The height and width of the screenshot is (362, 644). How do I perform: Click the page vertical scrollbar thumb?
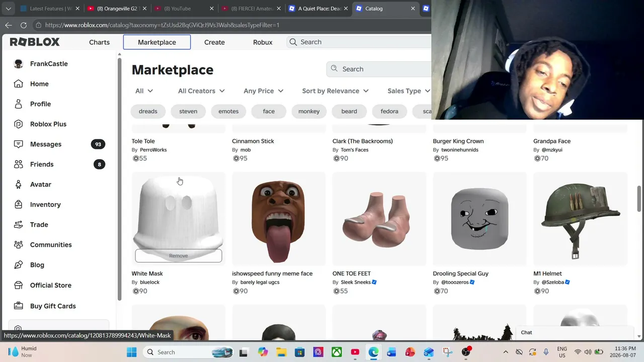click(639, 199)
